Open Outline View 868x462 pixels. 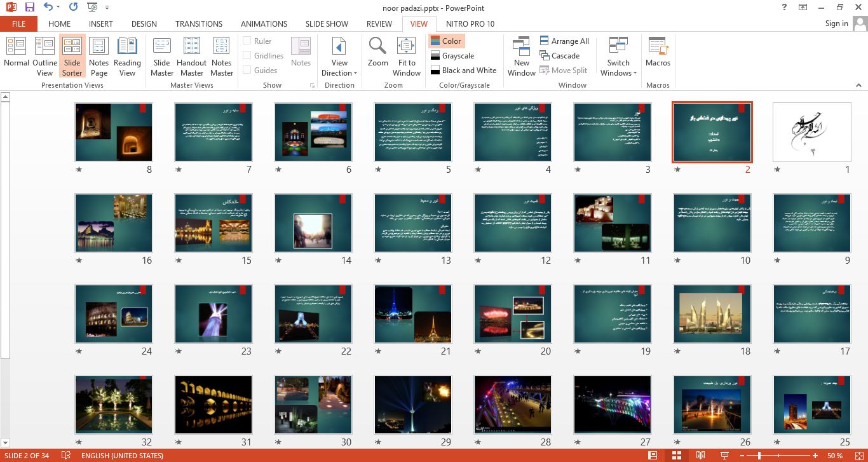(44, 57)
